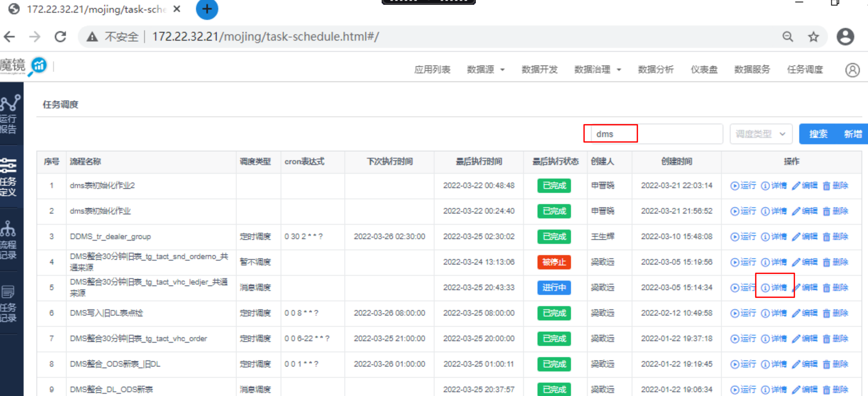Screen dimensions: 868x396
Task: Bookmark this page with star icon
Action: pyautogui.click(x=813, y=36)
